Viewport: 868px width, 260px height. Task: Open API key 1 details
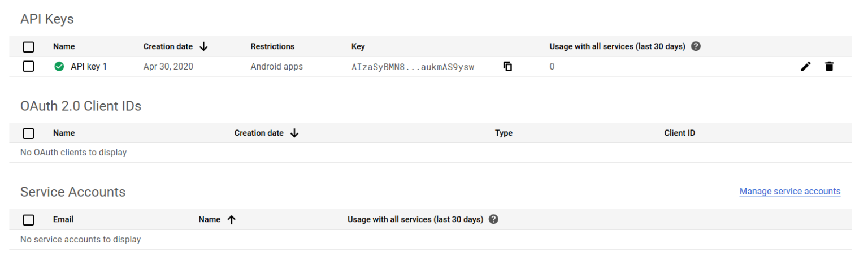coord(89,67)
